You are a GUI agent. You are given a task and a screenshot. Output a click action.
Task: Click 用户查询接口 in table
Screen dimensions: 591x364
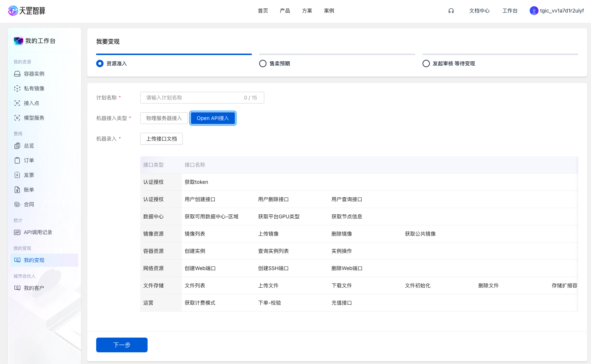click(347, 199)
